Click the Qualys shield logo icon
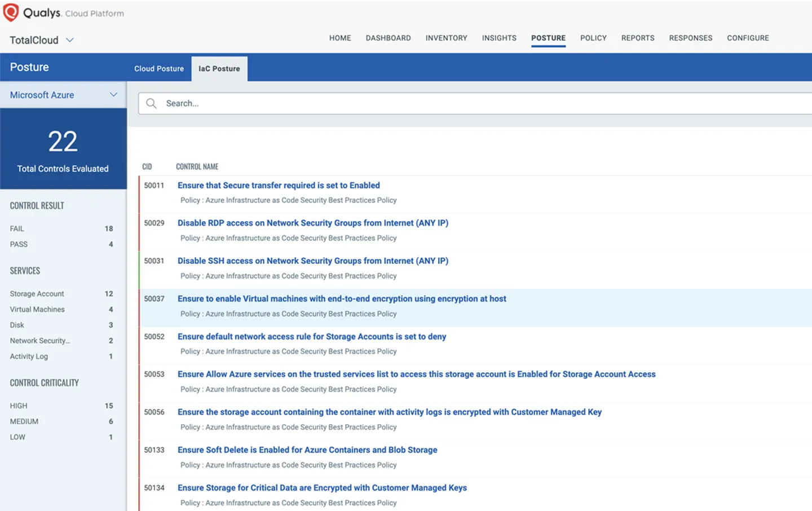Screen dimensions: 812x511 coord(11,12)
